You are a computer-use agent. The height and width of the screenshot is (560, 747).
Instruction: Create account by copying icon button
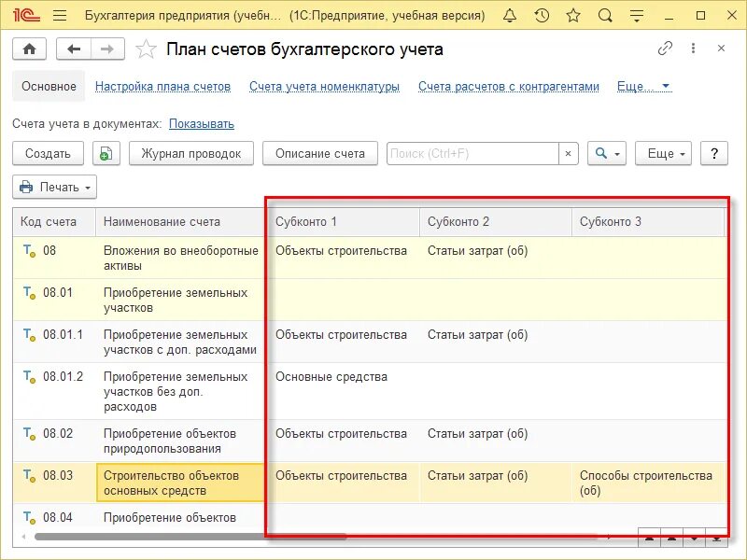click(x=106, y=153)
